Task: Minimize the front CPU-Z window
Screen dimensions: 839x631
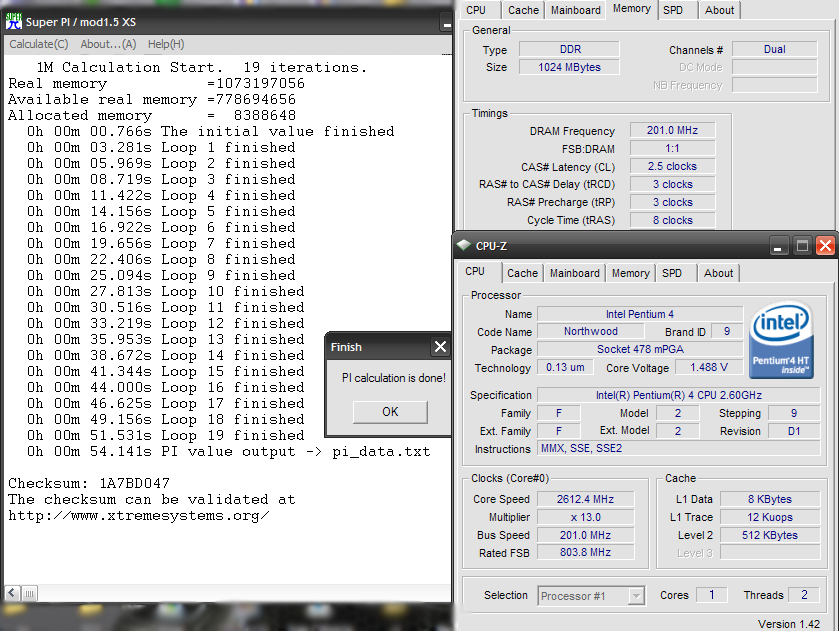Action: (777, 246)
